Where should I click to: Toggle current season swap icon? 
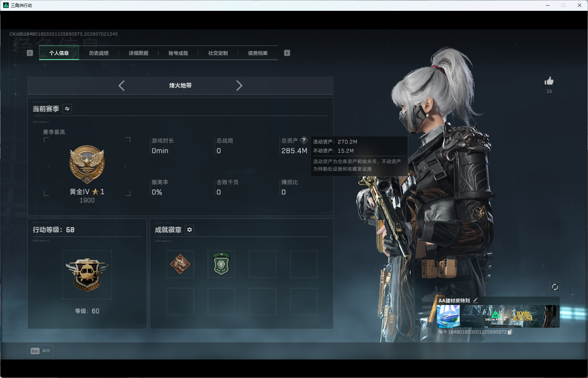tap(67, 109)
